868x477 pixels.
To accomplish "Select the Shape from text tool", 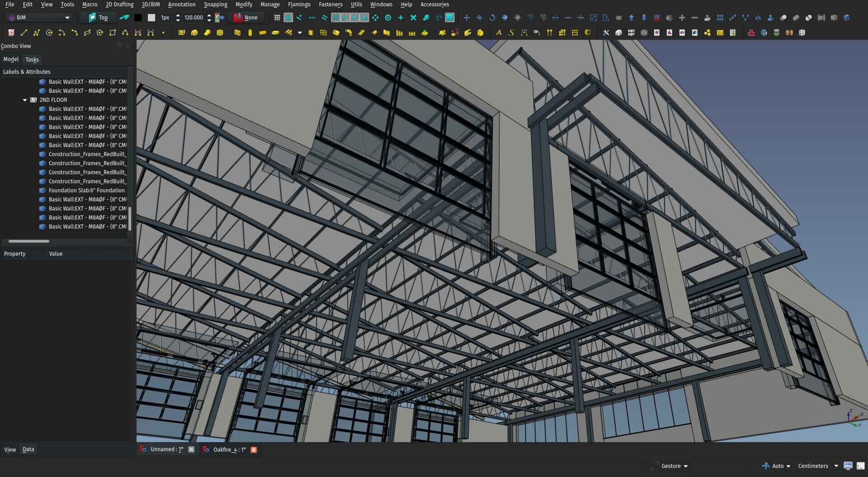I will [511, 33].
